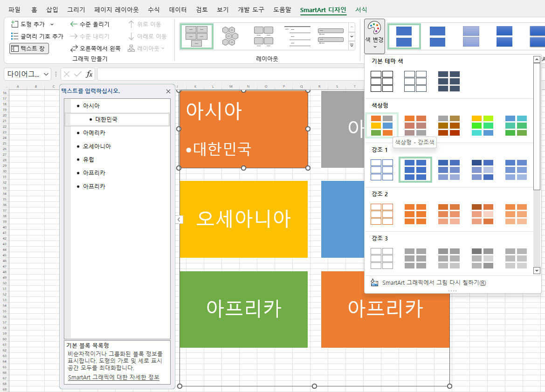Image resolution: width=545 pixels, height=392 pixels.
Task: Click 글머리 기호 추가 bullet icon
Action: pos(14,36)
